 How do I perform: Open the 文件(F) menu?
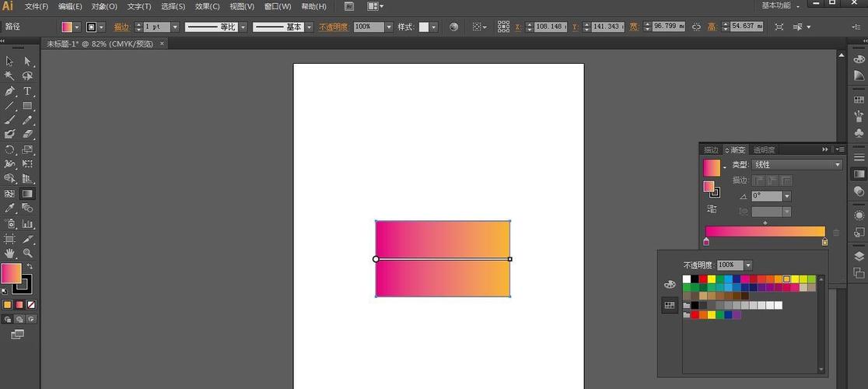(37, 7)
